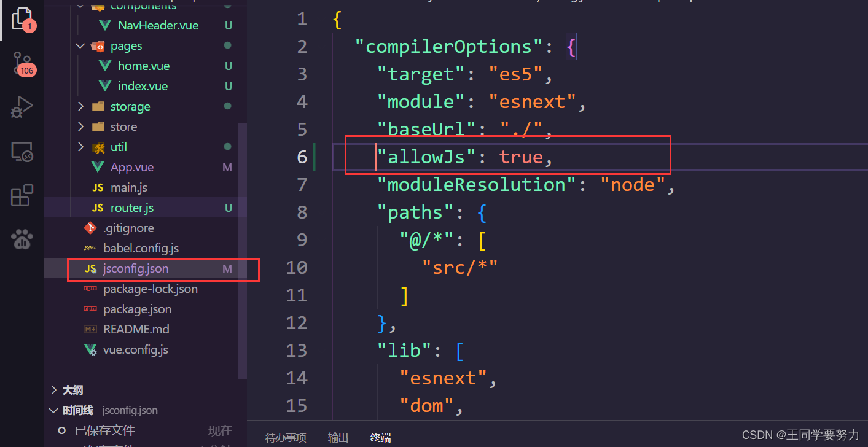The image size is (868, 447).
Task: Click the "baseUrl" key on line 5
Action: click(x=427, y=130)
